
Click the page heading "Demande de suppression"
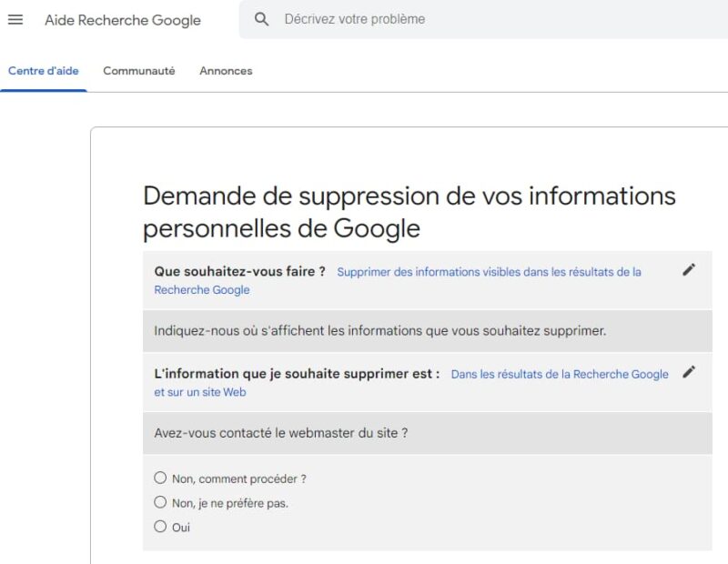(409, 196)
